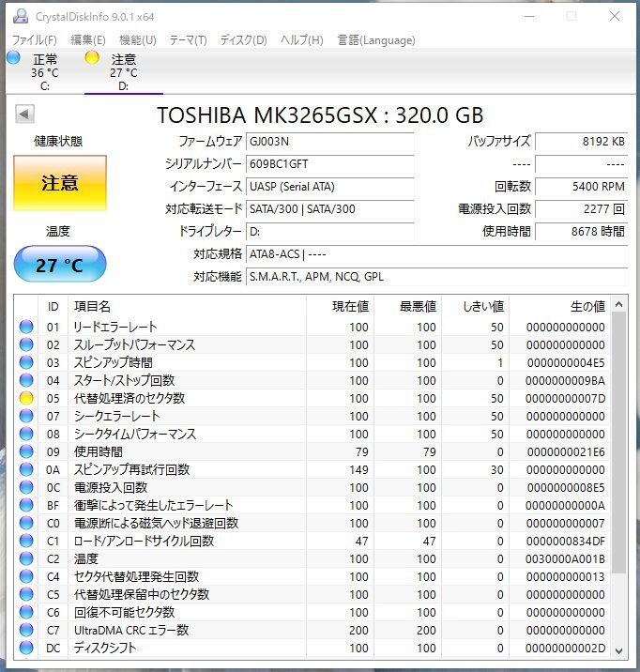The height and width of the screenshot is (672, 640).
Task: Click the yellow 注意 health status button
Action: [60, 183]
